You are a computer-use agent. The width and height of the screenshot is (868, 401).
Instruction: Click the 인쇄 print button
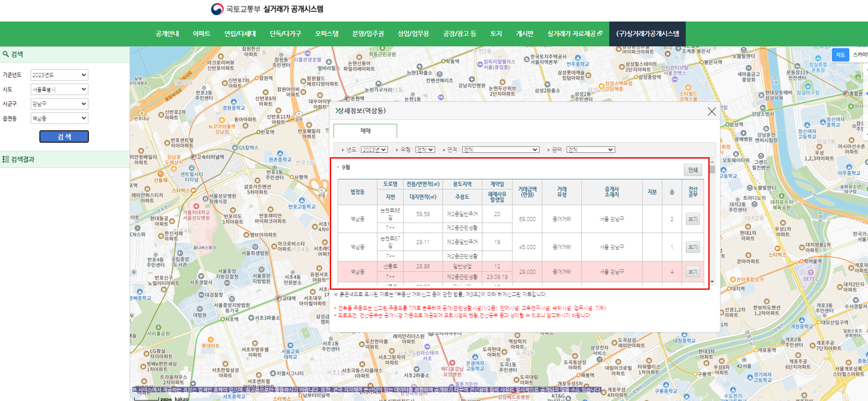tap(693, 170)
